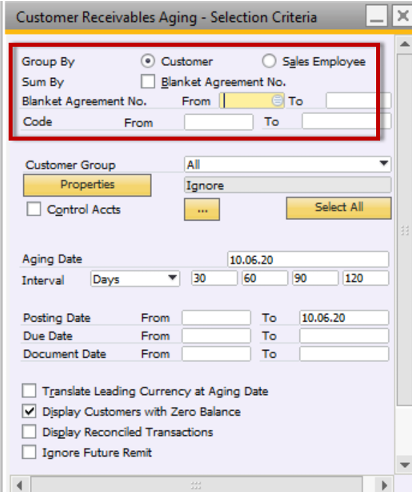412x492 pixels.
Task: Click the Code From input field
Action: pos(218,122)
